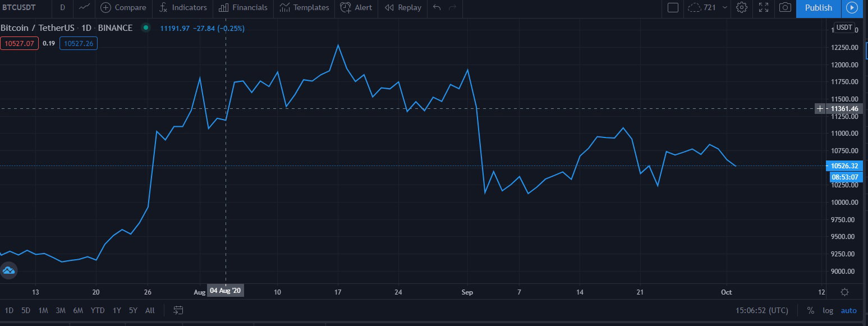Viewport: 868px width, 326px height.
Task: Open time axis settings gear
Action: (x=844, y=292)
